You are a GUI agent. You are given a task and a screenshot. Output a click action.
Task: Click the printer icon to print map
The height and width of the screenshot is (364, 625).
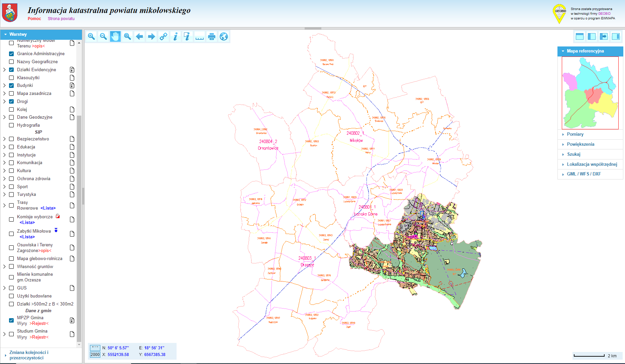212,36
